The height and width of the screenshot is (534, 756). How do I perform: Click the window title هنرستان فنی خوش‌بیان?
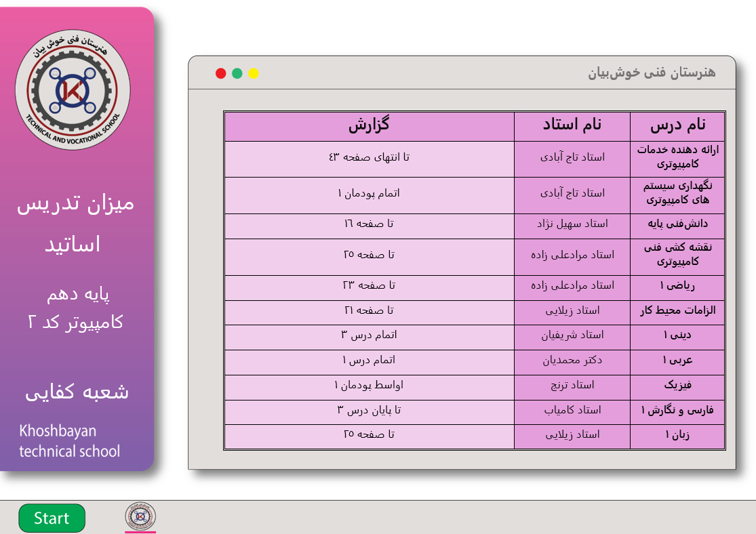(651, 73)
